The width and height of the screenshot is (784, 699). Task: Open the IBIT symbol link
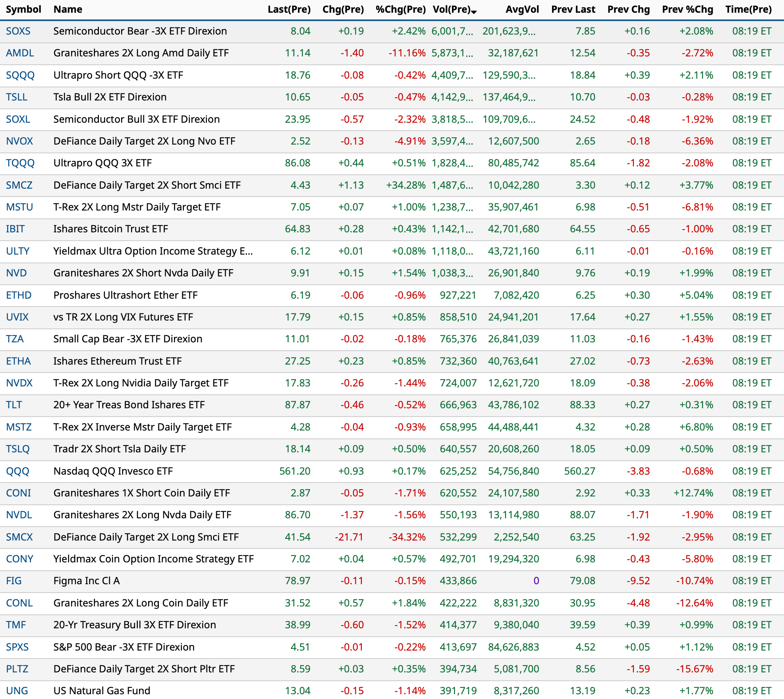tap(15, 229)
